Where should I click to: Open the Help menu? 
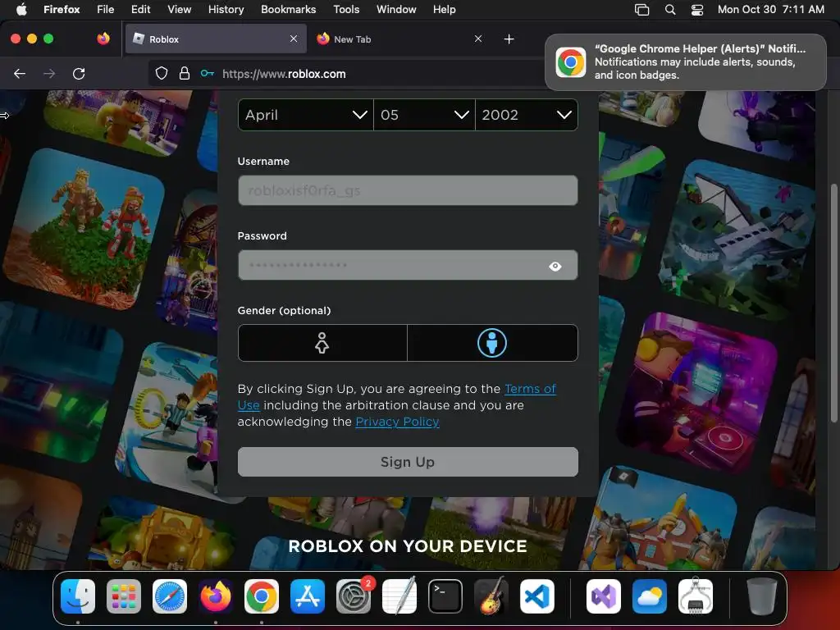click(x=444, y=9)
